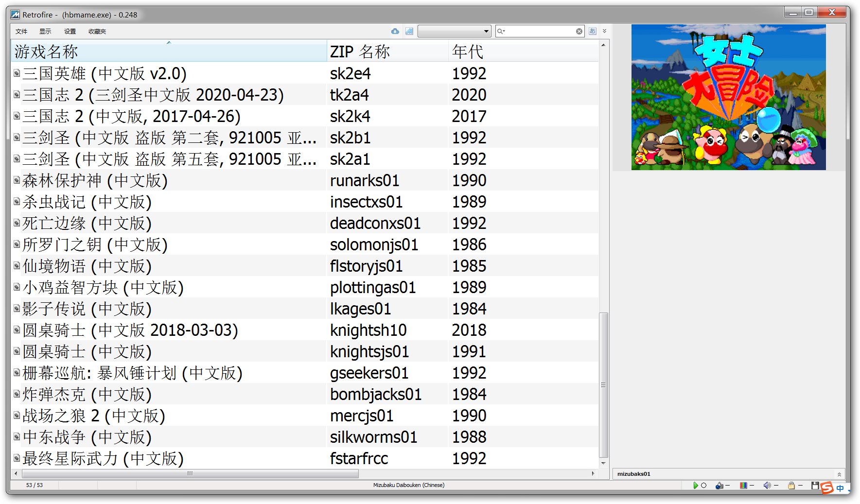Image resolution: width=860 pixels, height=504 pixels.
Task: Click the 女士大冒险 game snapshot thumbnail
Action: 728,97
